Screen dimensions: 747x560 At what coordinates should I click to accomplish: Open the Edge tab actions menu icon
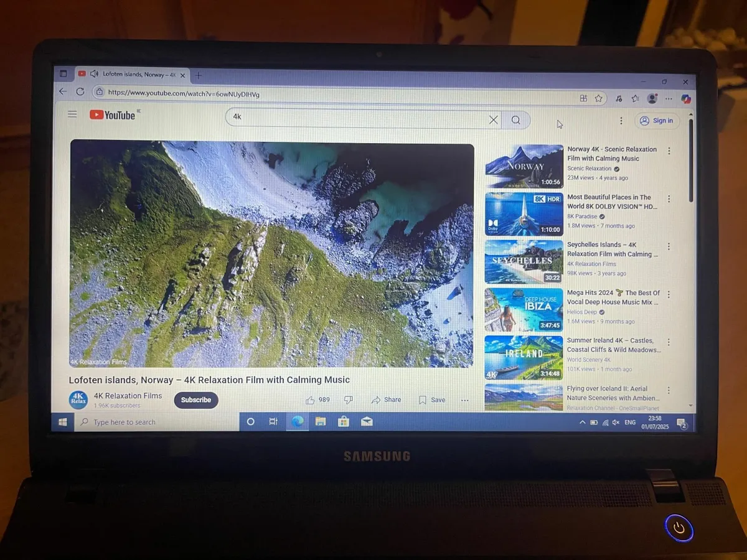click(63, 73)
